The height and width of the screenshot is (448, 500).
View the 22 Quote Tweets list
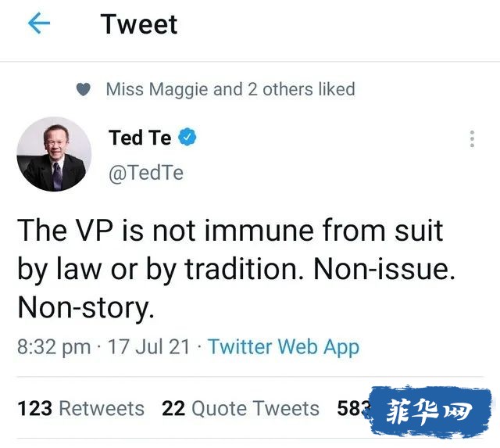[241, 408]
